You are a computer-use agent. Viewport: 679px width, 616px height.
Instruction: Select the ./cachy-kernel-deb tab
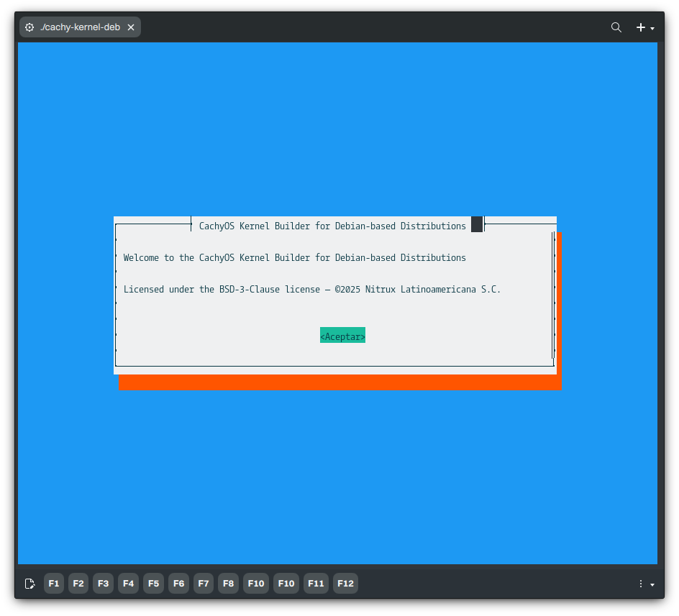79,27
